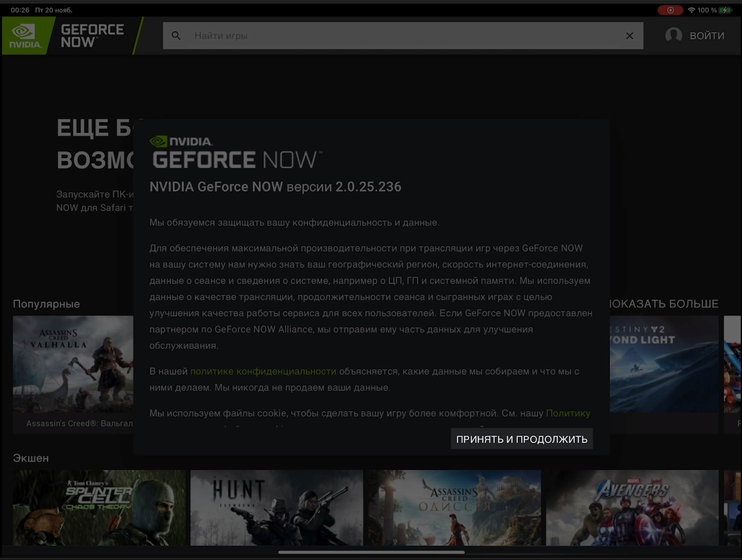742x560 pixels.
Task: Open Assassin's Creed Одиссея thumbnail
Action: pyautogui.click(x=455, y=508)
